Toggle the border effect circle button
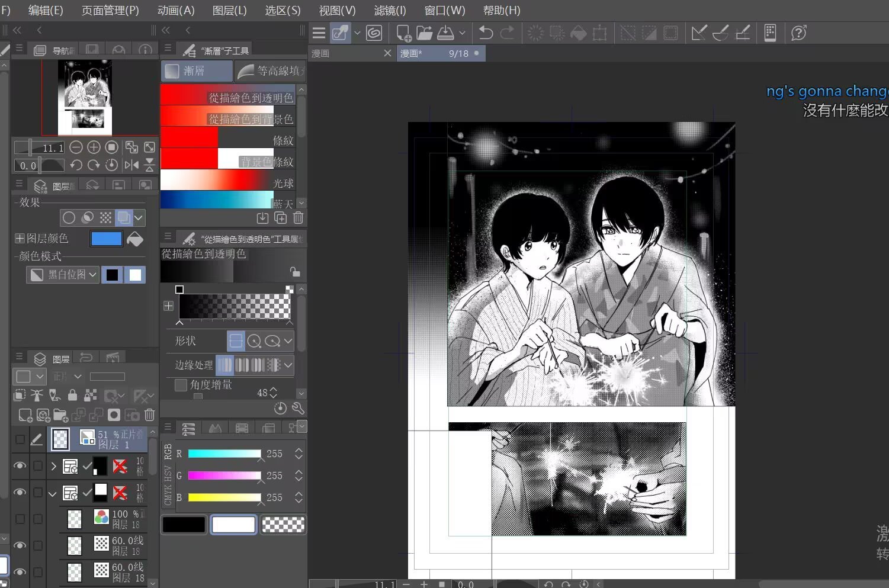The image size is (889, 588). tap(69, 218)
